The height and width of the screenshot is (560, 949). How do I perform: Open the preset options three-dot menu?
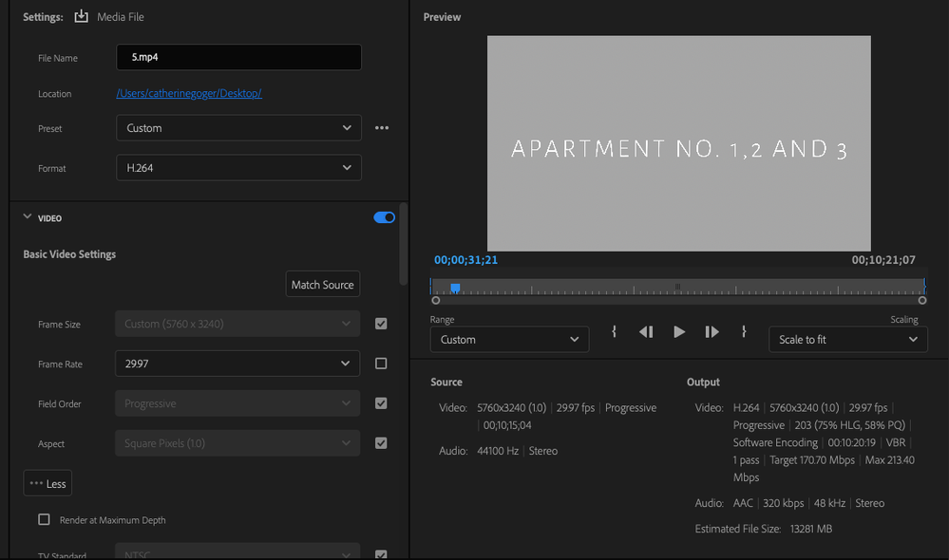(x=382, y=128)
